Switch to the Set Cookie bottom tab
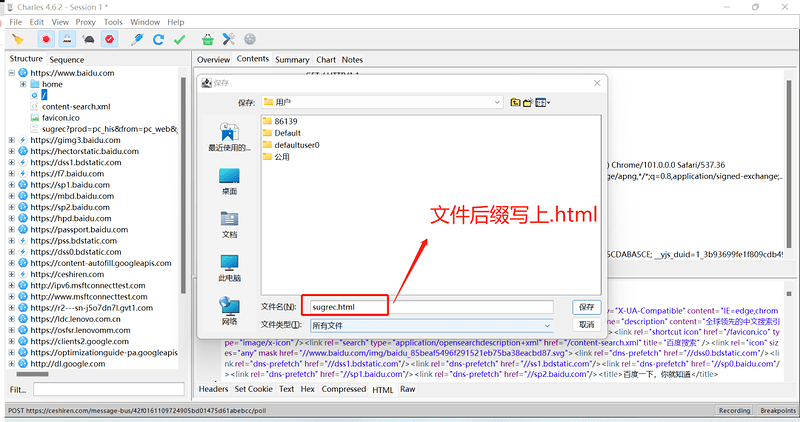Image resolution: width=800 pixels, height=422 pixels. [254, 389]
